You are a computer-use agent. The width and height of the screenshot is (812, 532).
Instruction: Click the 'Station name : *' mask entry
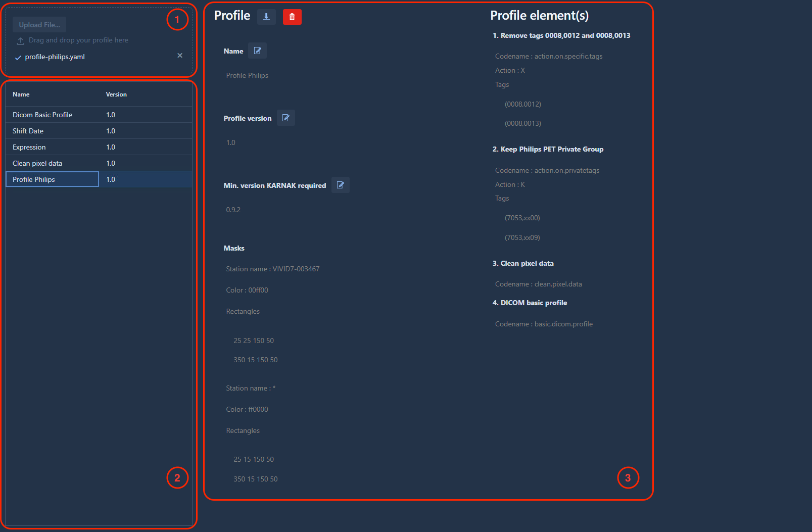tap(251, 388)
